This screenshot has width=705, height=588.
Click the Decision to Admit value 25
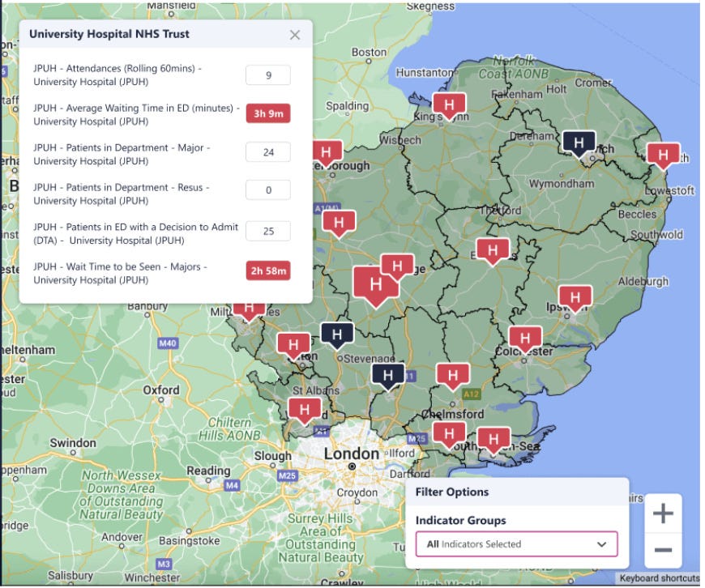(268, 231)
